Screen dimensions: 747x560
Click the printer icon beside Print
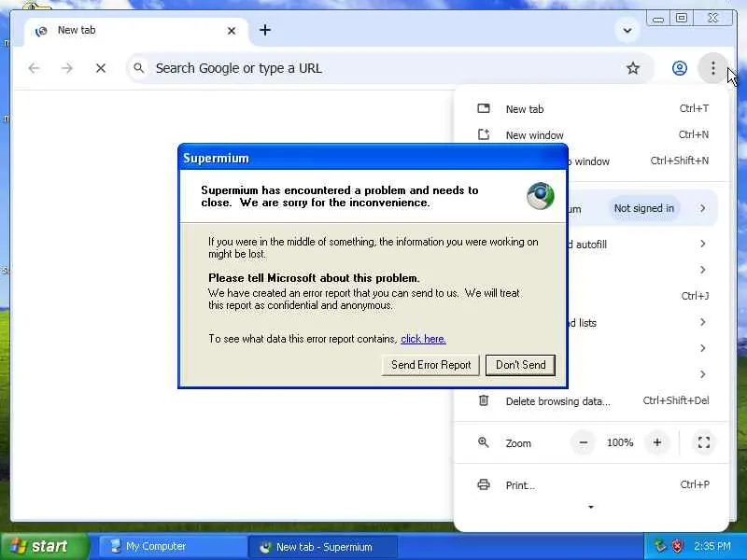484,484
